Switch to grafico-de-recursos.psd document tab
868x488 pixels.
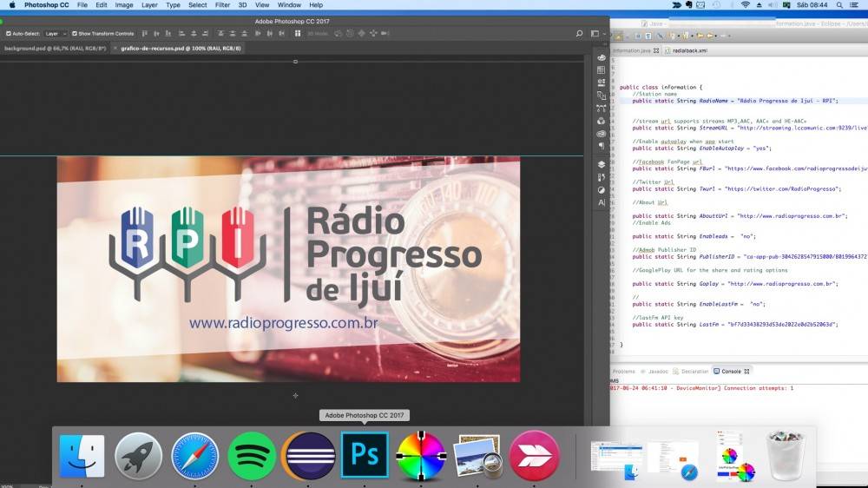click(181, 48)
